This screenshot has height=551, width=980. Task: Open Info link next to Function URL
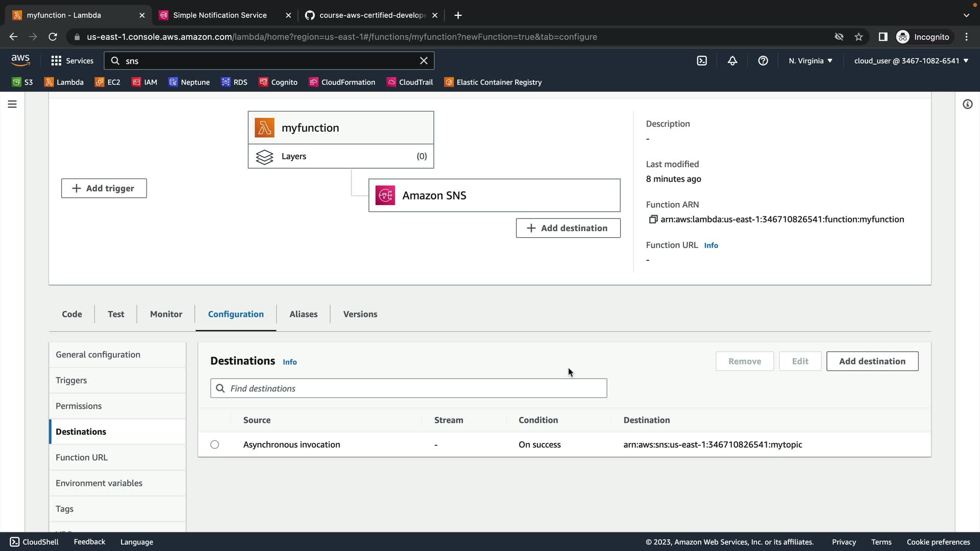[711, 245]
